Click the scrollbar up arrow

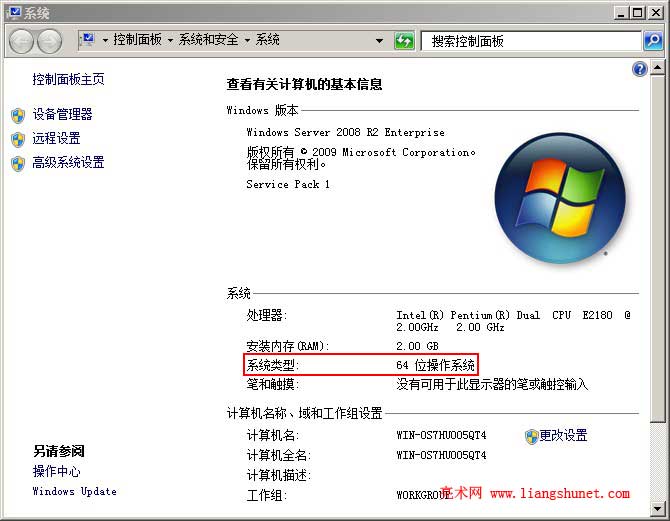click(x=658, y=68)
